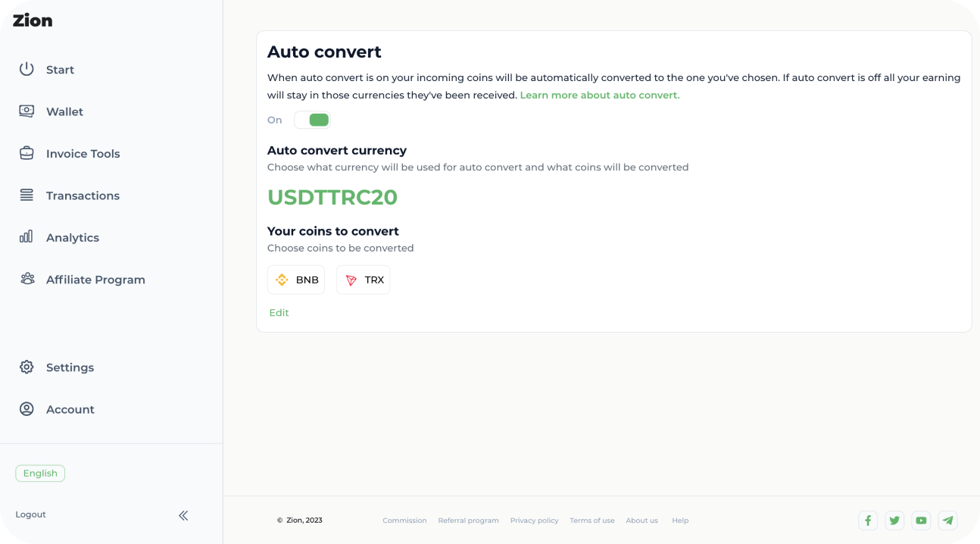Viewport: 980px width, 544px height.
Task: Click Edit under coins to convert
Action: [x=279, y=313]
